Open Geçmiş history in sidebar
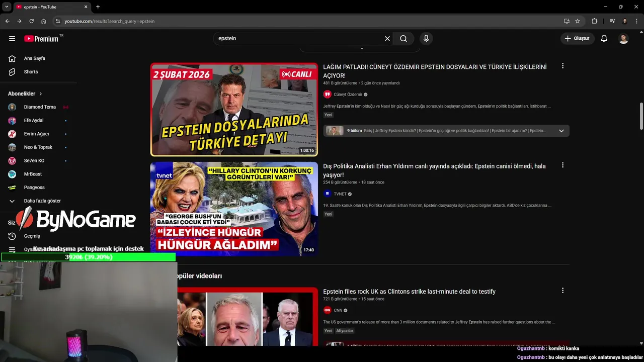Viewport: 644px width, 362px height. point(32,236)
